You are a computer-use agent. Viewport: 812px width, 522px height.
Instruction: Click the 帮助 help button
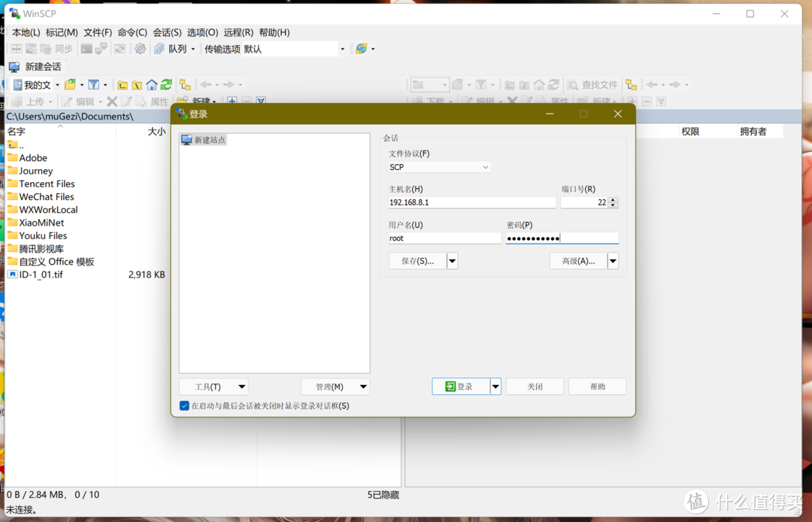tap(597, 386)
